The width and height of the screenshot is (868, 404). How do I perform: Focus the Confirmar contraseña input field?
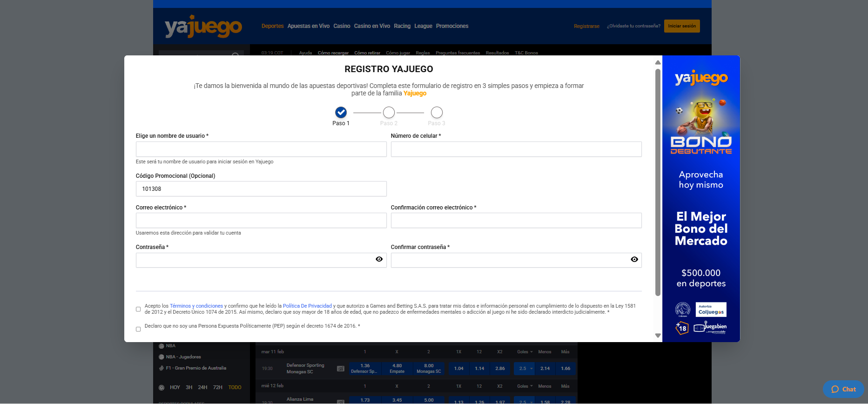point(516,260)
